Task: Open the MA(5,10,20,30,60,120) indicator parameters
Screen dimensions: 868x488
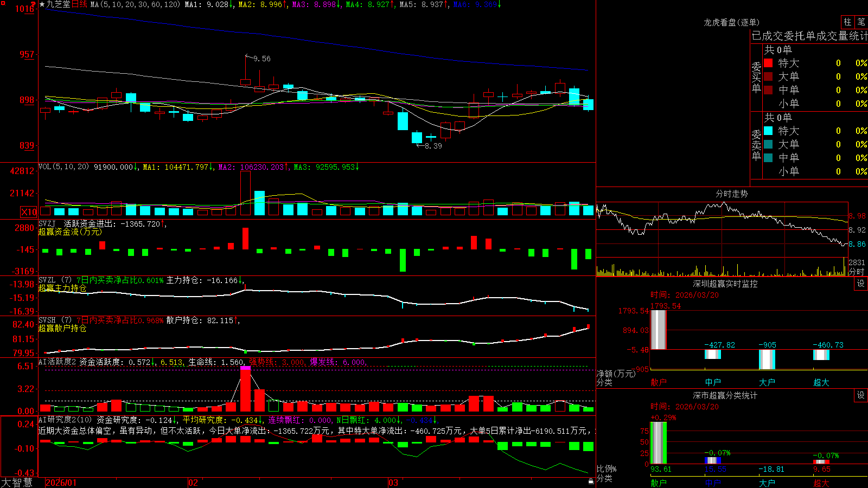Action: (135, 4)
